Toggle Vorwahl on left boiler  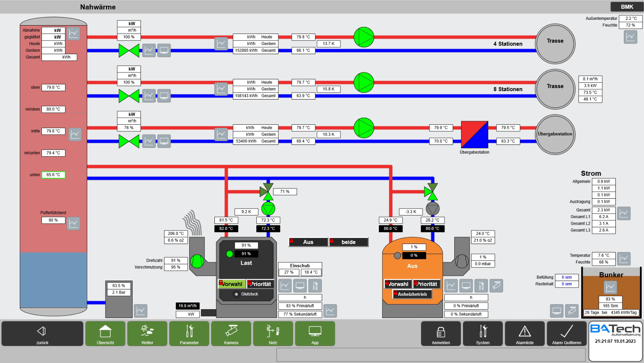click(x=232, y=284)
